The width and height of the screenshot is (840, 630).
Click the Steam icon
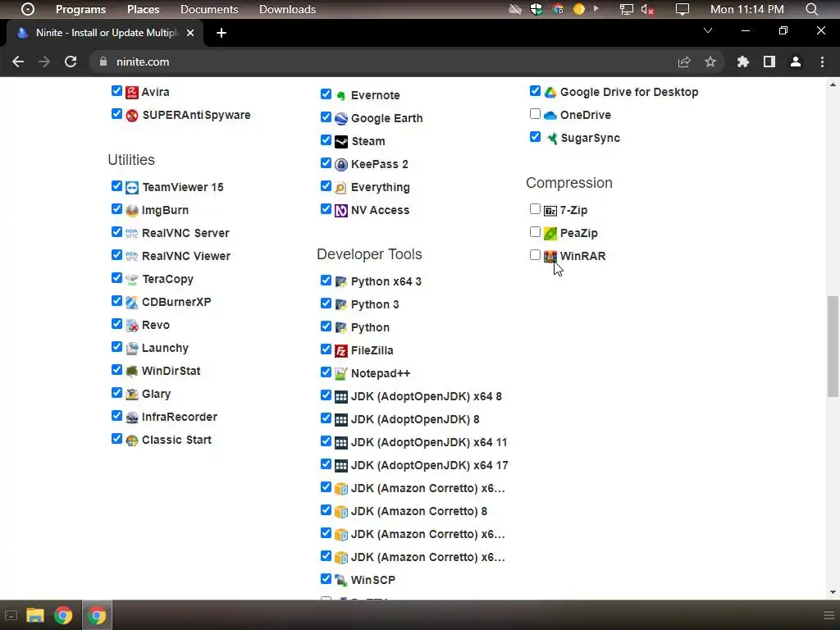tap(341, 141)
